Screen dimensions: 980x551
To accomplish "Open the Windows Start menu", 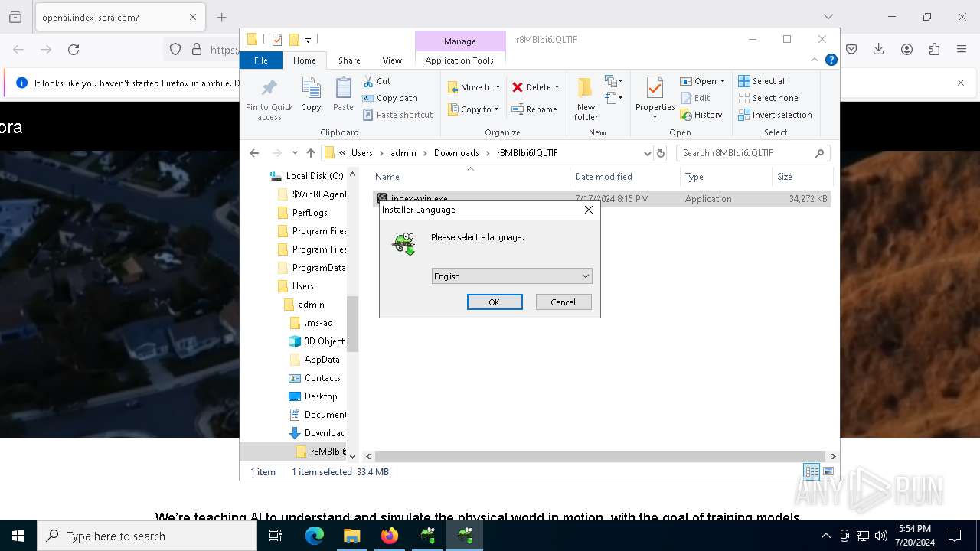I will click(x=18, y=536).
